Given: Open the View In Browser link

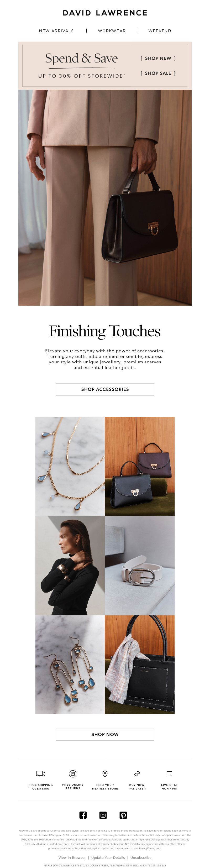Looking at the screenshot, I should 72,857.
